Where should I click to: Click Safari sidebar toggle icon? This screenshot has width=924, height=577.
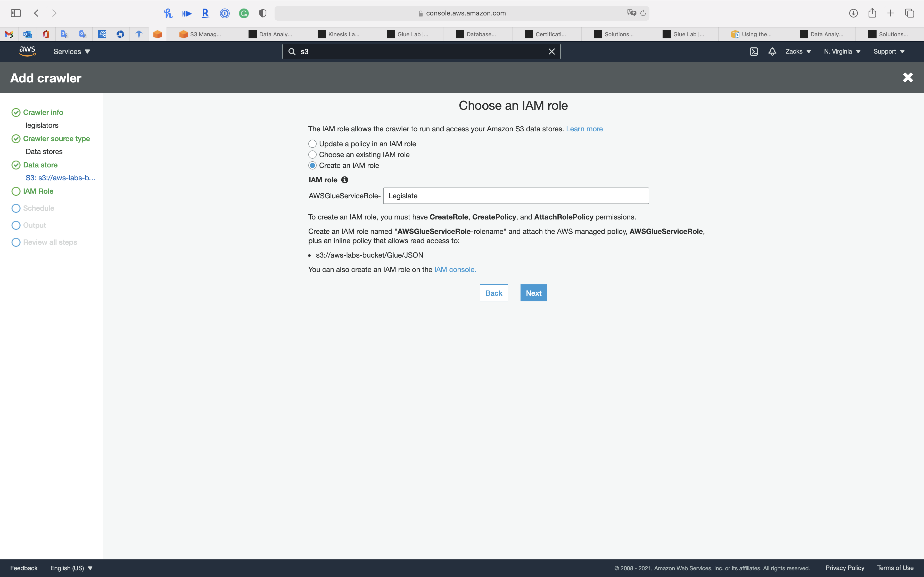coord(16,13)
